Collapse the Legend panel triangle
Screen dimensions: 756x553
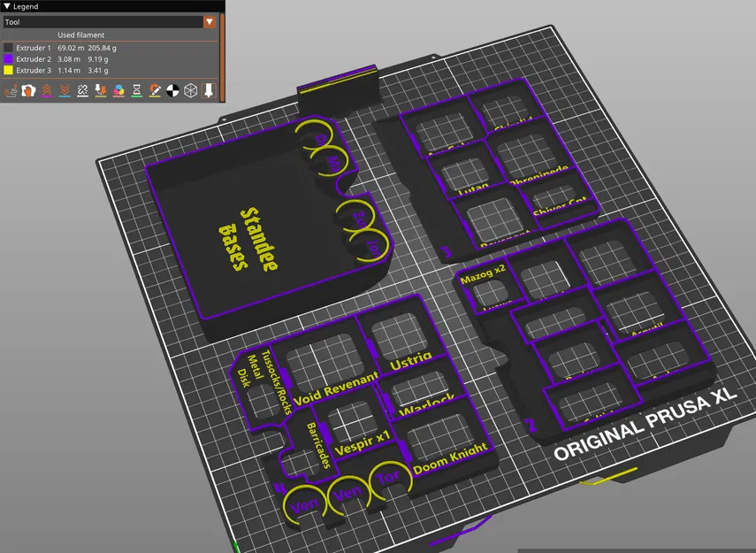coord(7,6)
